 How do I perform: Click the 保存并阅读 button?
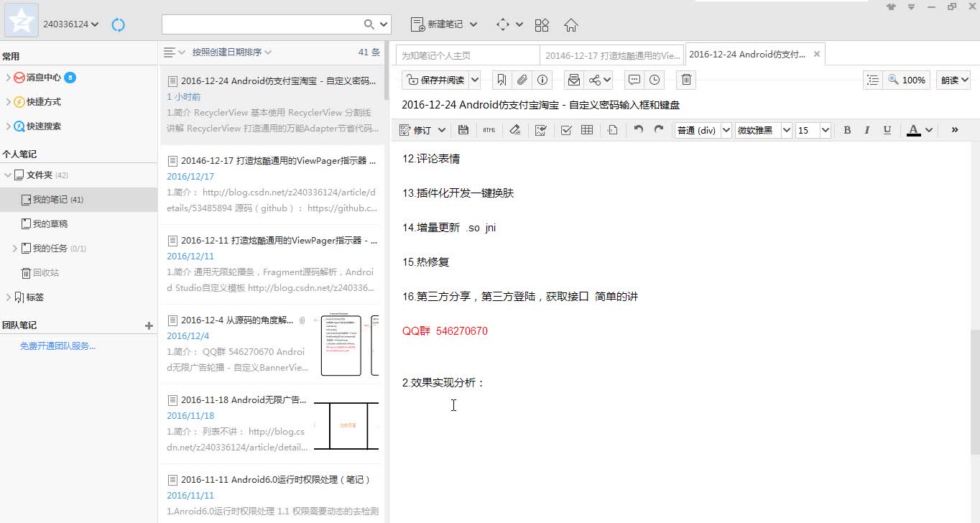click(435, 80)
